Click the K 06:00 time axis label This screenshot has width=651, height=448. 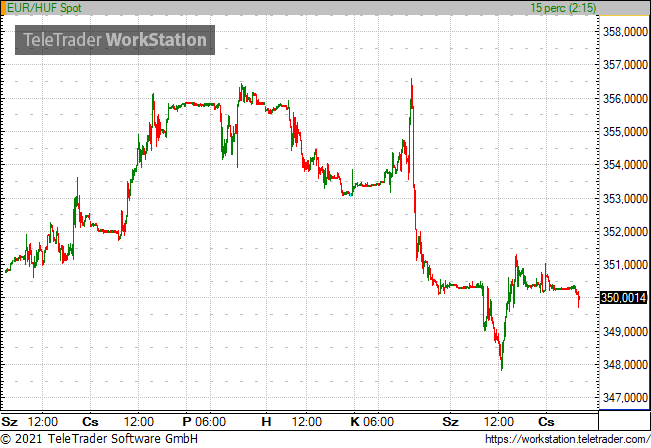coord(372,422)
